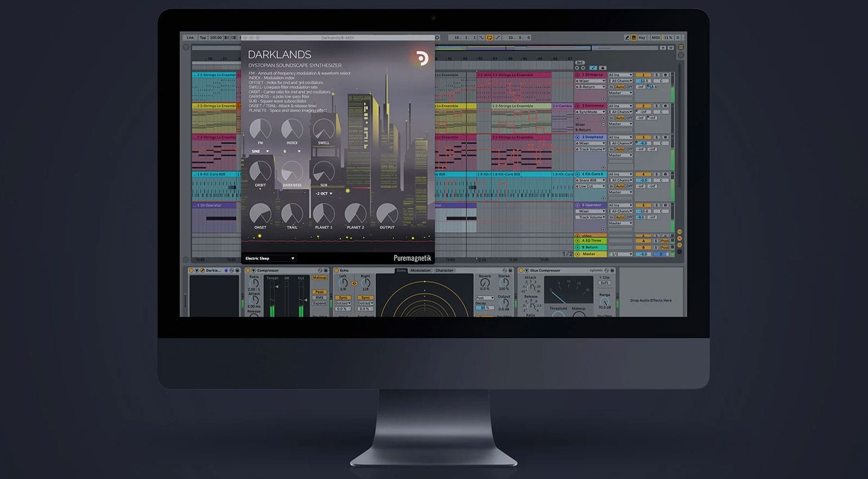The image size is (868, 479).
Task: Solo track 1 Strings Lo
Action: [656, 75]
